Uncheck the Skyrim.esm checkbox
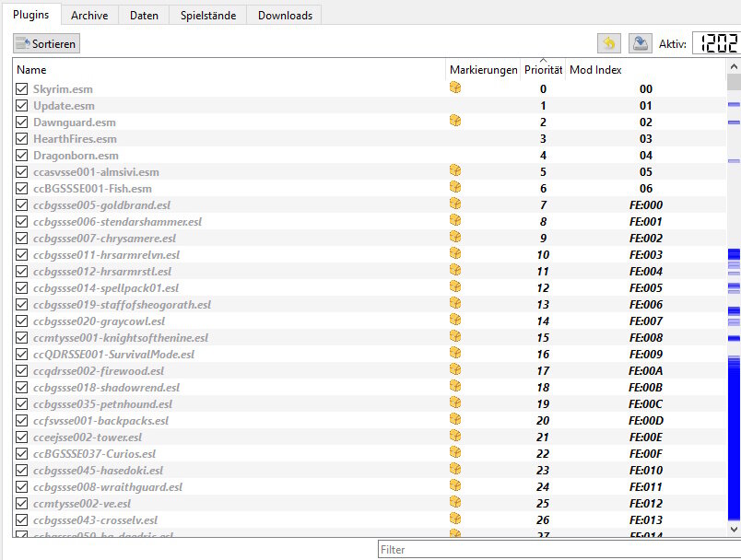This screenshot has height=560, width=741. [x=22, y=88]
